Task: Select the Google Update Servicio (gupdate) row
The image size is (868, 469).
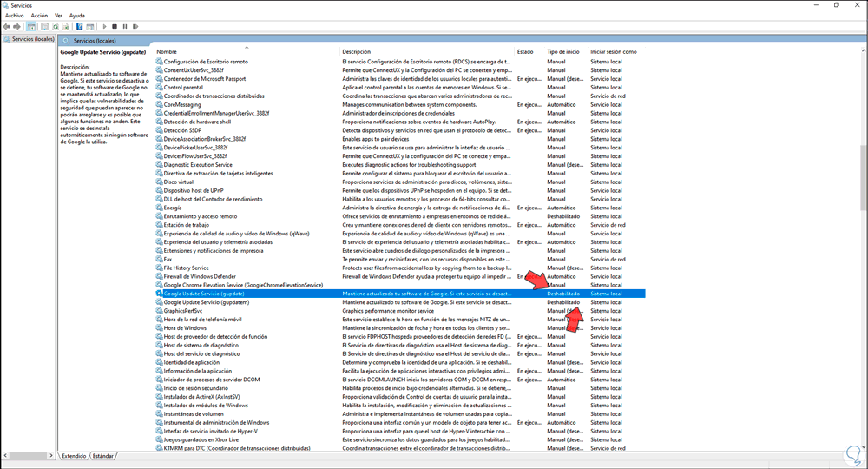Action: (x=400, y=294)
